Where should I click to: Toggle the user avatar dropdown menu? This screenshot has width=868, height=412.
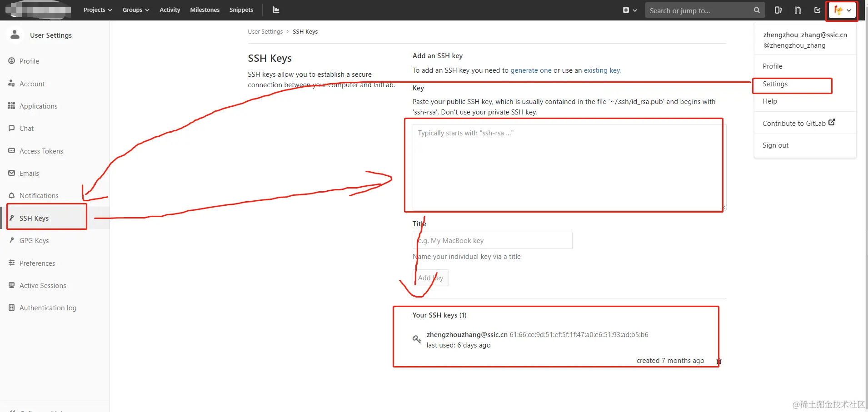pos(843,10)
